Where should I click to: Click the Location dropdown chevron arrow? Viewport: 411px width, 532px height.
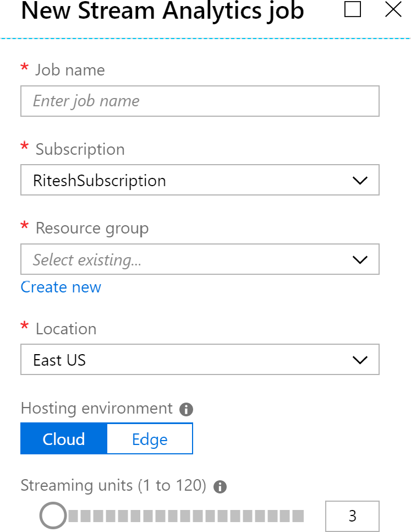click(x=359, y=360)
